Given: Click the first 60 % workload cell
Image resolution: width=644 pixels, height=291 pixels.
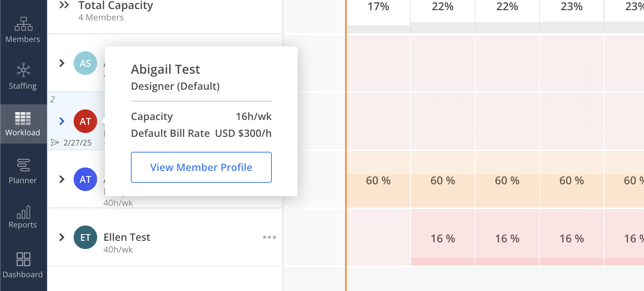Looking at the screenshot, I should pyautogui.click(x=378, y=180).
